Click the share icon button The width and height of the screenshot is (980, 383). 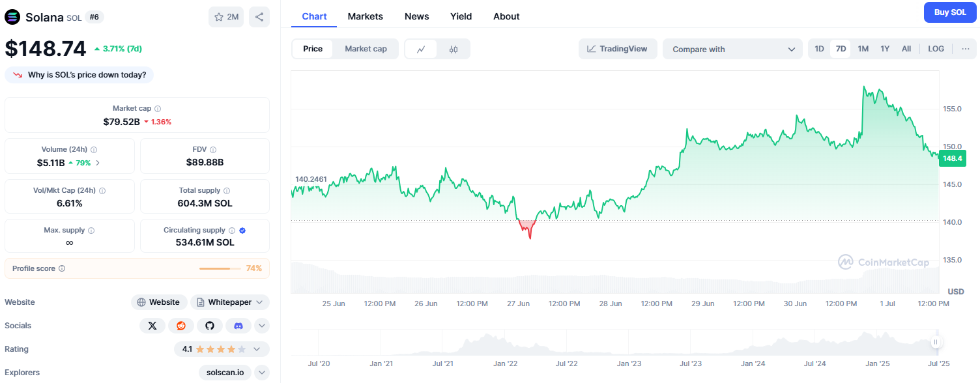point(259,17)
